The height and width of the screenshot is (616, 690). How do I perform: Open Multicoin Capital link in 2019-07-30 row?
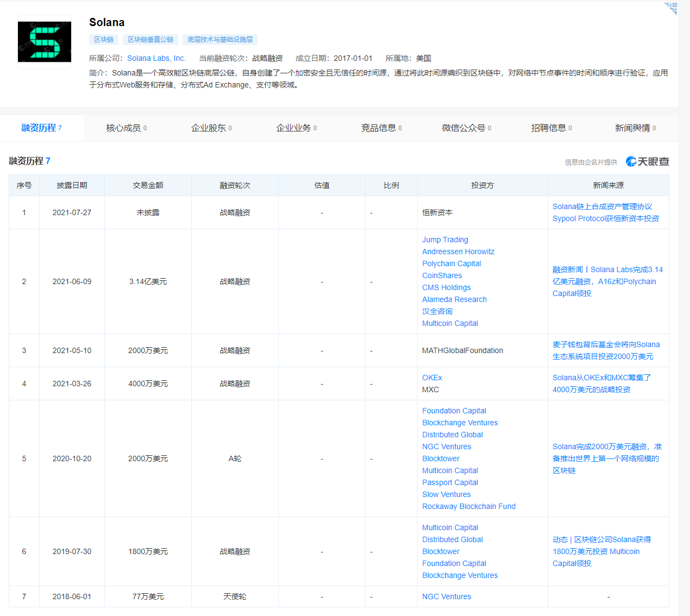450,527
